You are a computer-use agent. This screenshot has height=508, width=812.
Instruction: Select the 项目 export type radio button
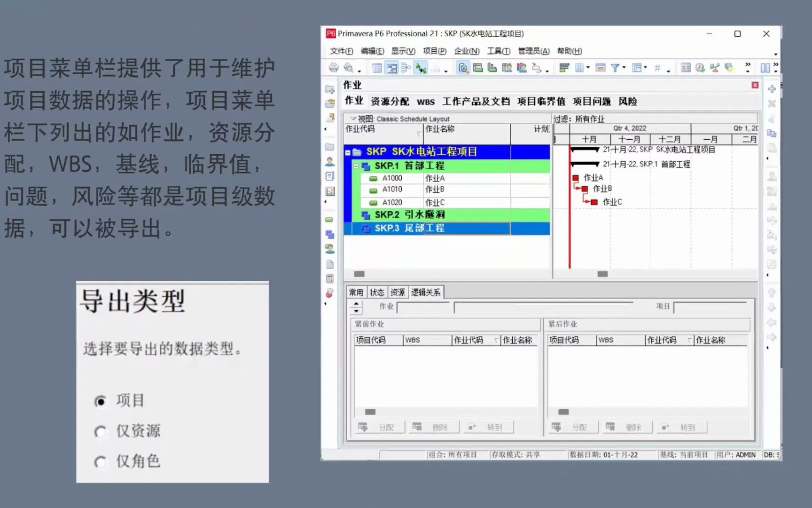pos(100,401)
